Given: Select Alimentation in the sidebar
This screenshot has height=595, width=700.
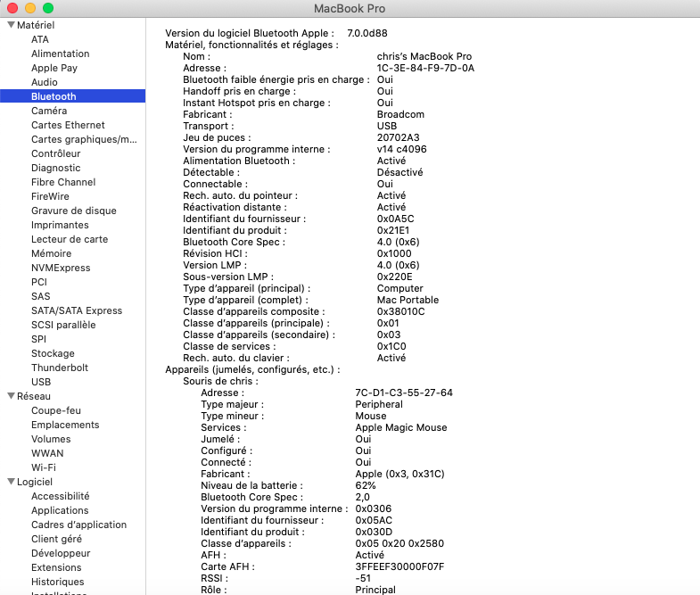Looking at the screenshot, I should tap(61, 54).
